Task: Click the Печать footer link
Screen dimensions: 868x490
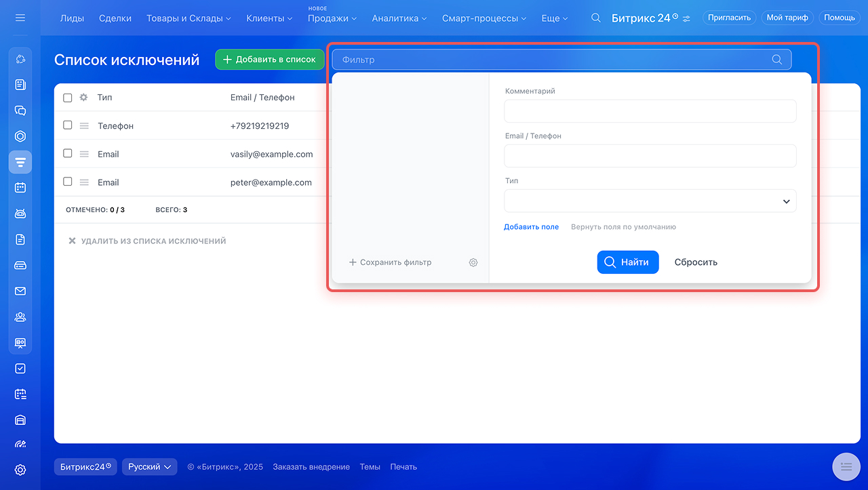Action: pyautogui.click(x=403, y=467)
